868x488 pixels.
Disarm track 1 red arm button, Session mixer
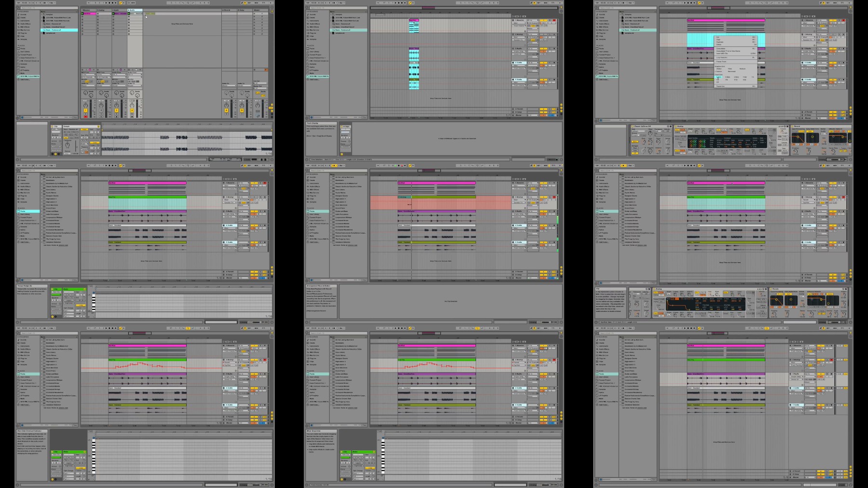(86, 117)
